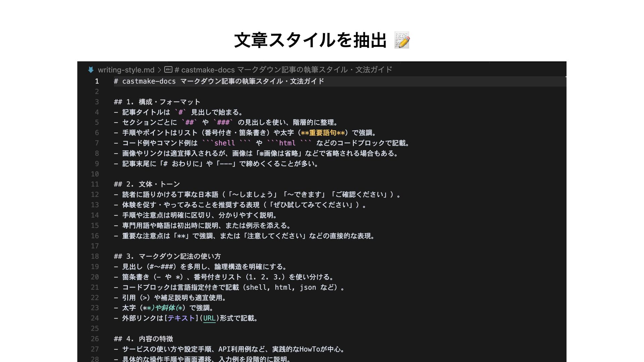Click line '専門用語や略語は初出時に説明'
The image size is (644, 362).
pos(203,226)
